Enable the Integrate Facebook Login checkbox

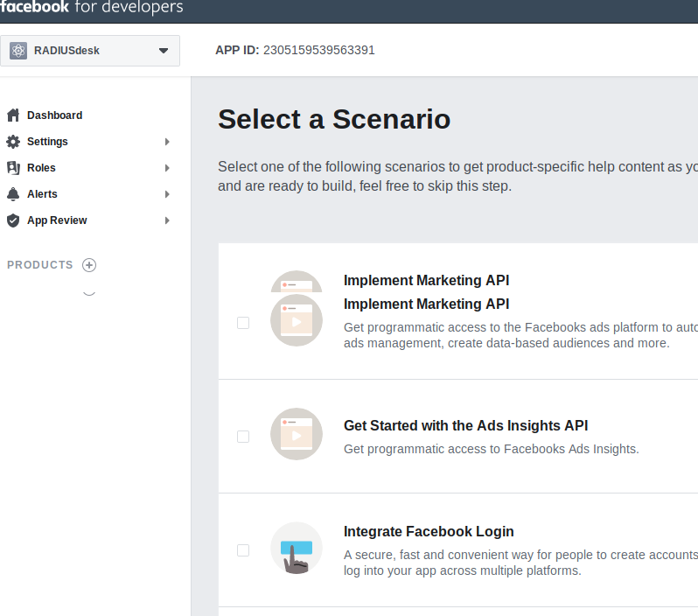tap(243, 550)
